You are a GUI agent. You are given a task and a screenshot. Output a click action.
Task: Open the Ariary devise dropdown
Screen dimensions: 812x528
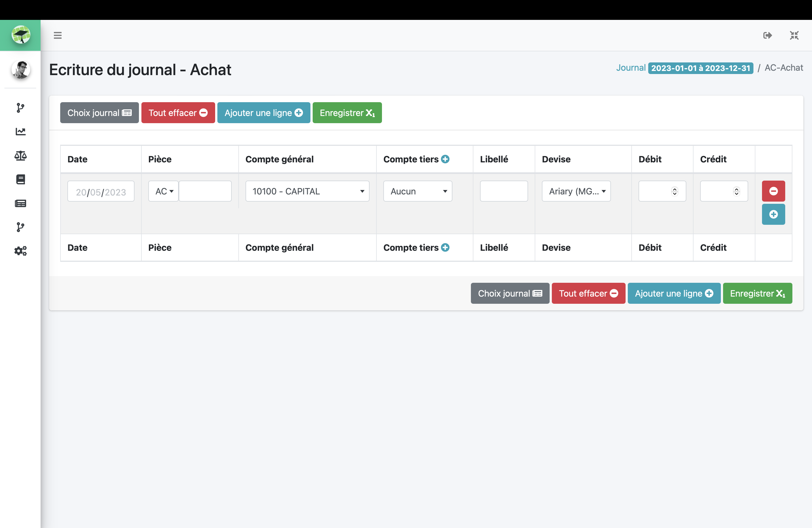click(x=576, y=191)
